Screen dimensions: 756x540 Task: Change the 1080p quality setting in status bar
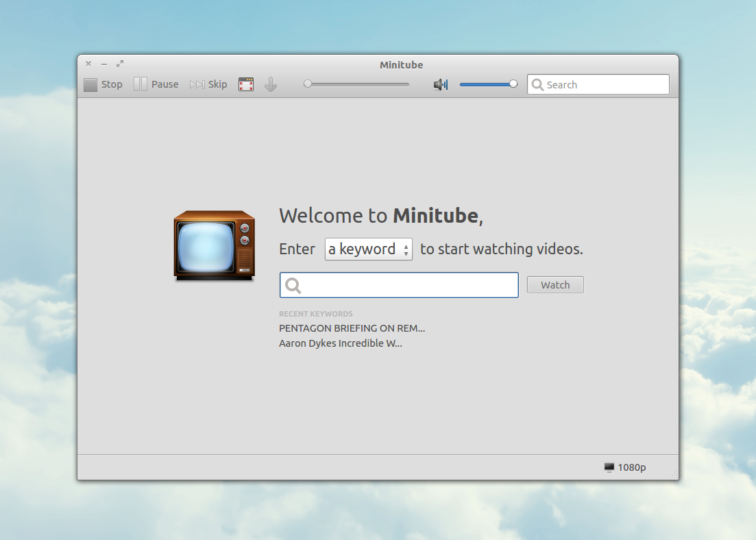(x=625, y=467)
